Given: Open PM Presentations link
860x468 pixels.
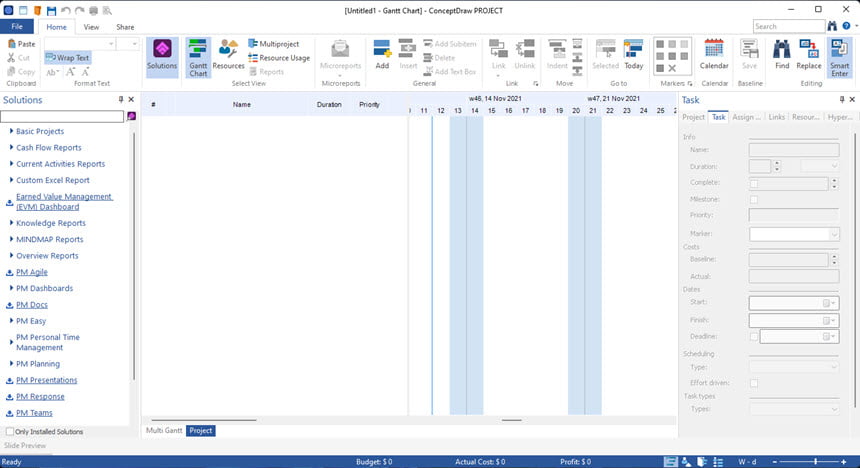Looking at the screenshot, I should click(x=47, y=380).
